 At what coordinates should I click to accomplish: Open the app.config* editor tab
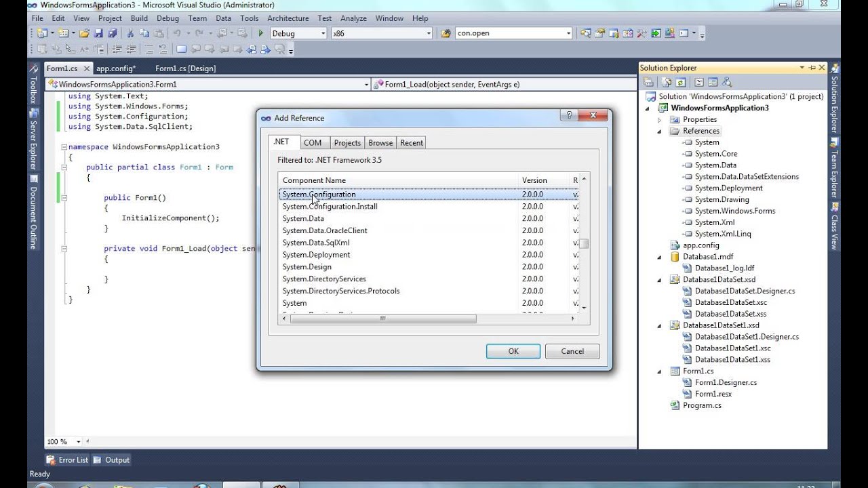116,68
